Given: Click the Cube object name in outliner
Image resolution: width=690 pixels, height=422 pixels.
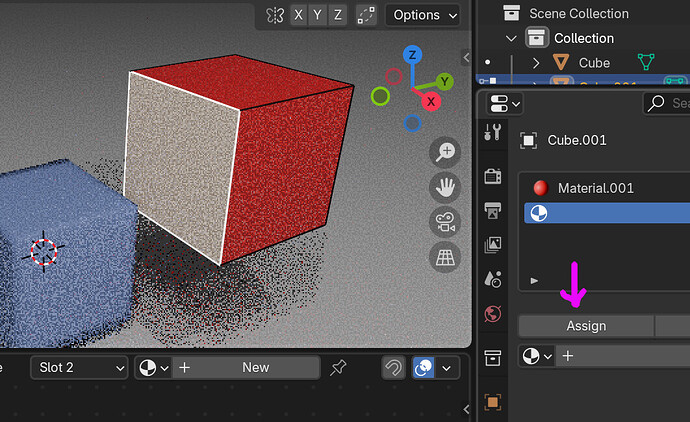Looking at the screenshot, I should pos(594,63).
